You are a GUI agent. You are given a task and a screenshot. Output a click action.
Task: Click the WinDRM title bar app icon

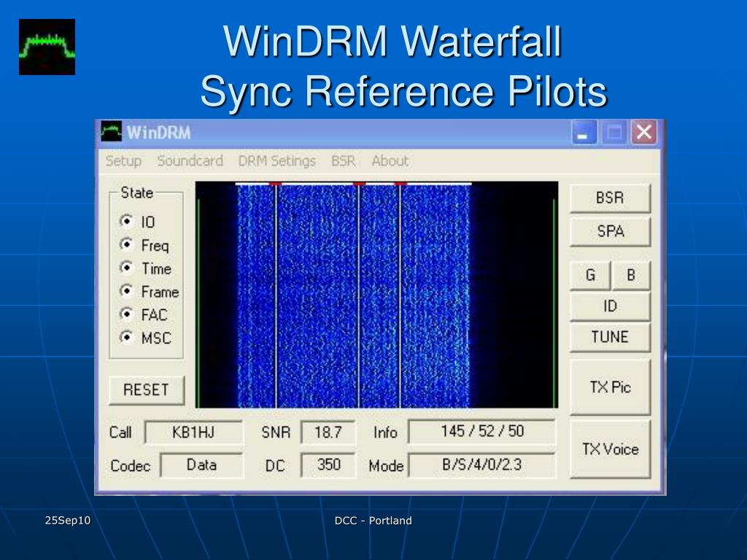point(112,132)
